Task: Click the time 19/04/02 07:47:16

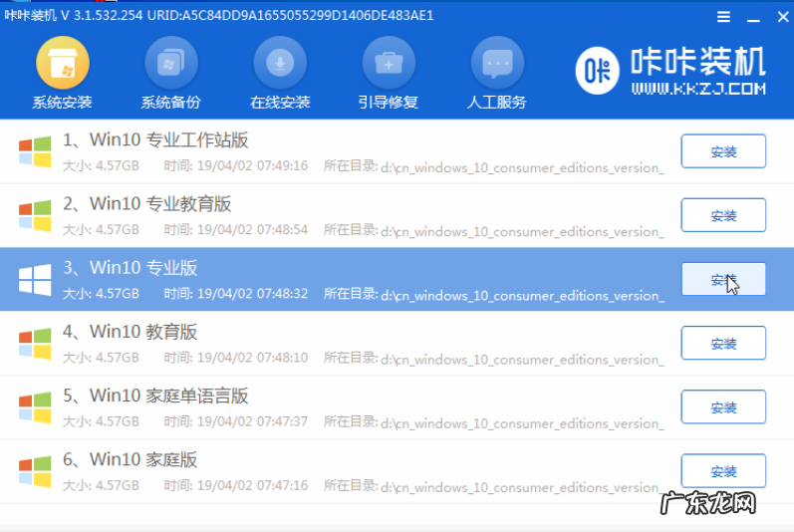Action: pyautogui.click(x=252, y=485)
